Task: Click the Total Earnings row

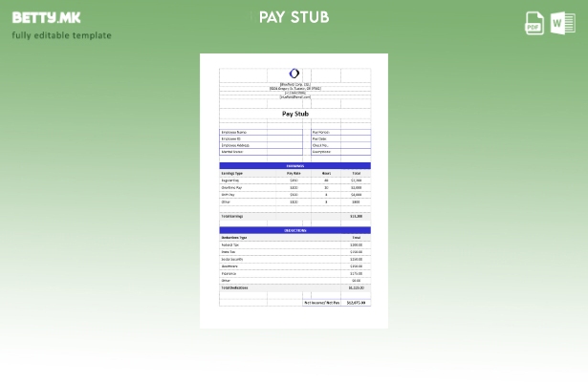Action: click(294, 217)
